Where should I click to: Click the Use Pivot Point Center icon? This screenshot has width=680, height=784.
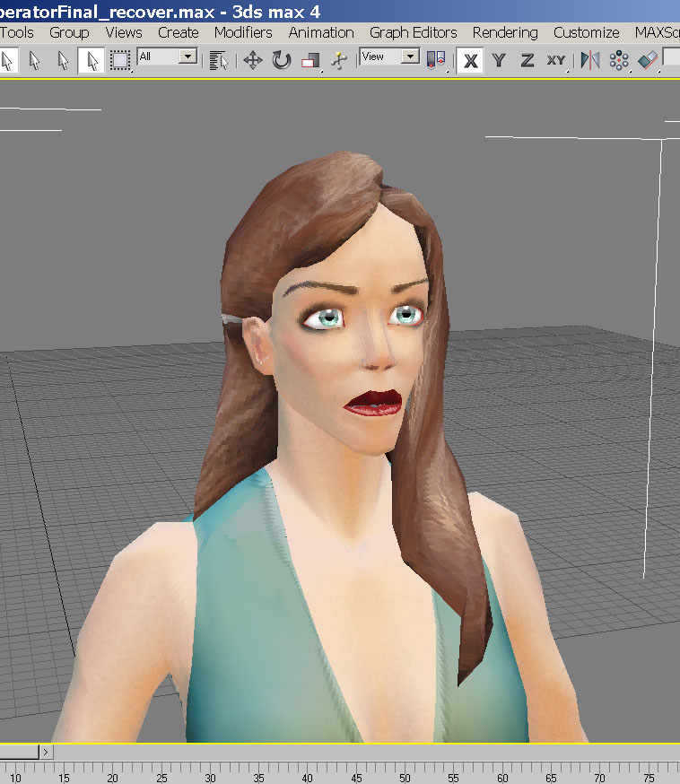coord(436,60)
